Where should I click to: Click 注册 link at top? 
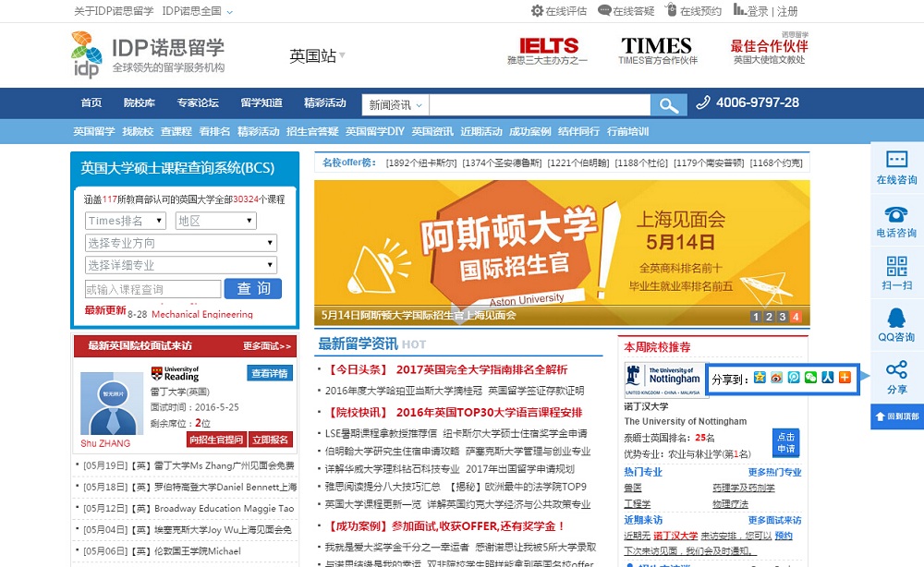[x=787, y=11]
